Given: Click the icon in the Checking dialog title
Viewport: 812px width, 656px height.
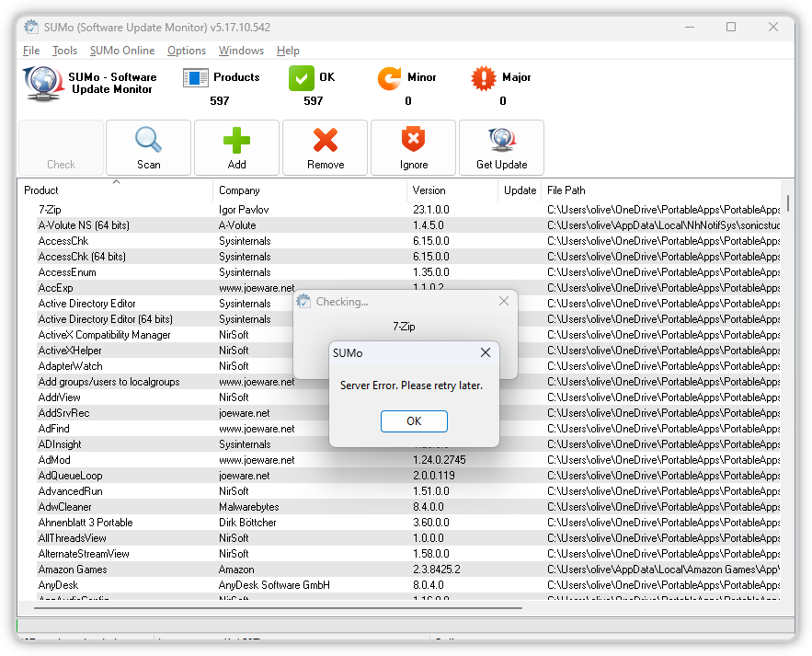Looking at the screenshot, I should click(x=304, y=301).
